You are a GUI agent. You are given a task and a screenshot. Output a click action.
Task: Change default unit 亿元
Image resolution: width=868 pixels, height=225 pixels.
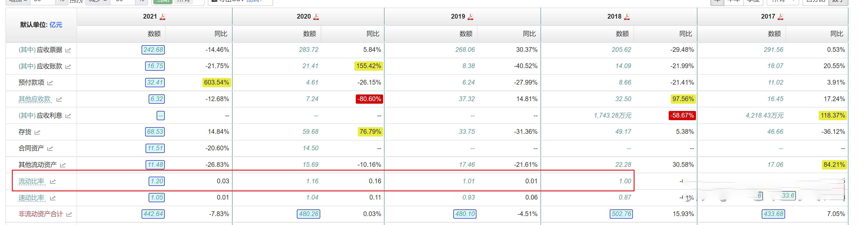[x=56, y=25]
